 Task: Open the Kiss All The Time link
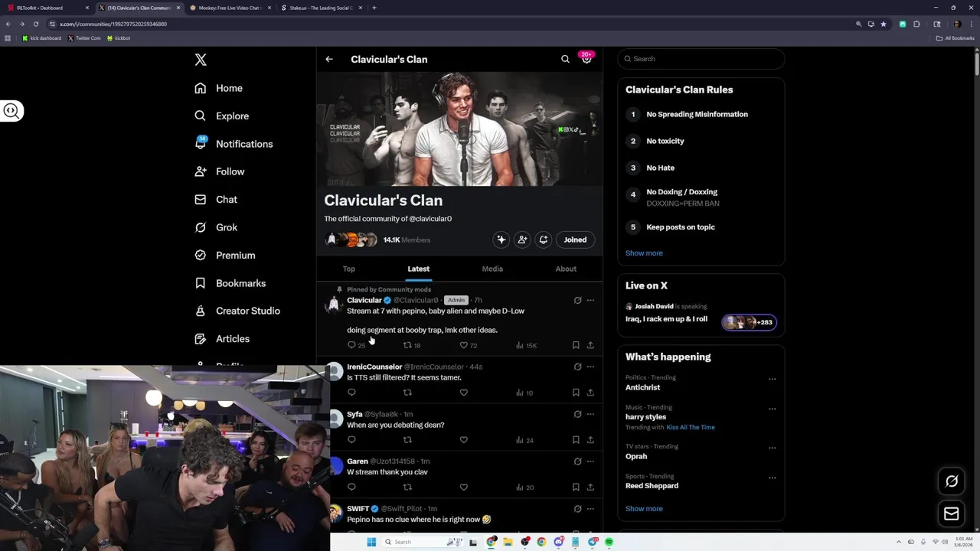coord(691,427)
